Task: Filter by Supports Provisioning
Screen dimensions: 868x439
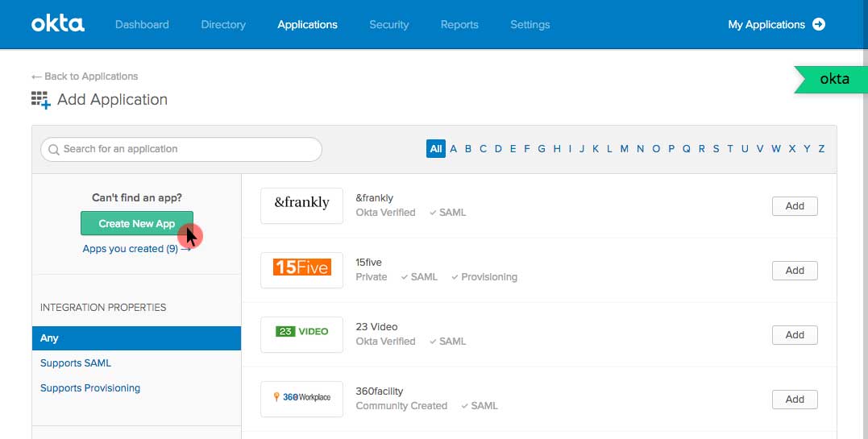Action: [x=90, y=388]
